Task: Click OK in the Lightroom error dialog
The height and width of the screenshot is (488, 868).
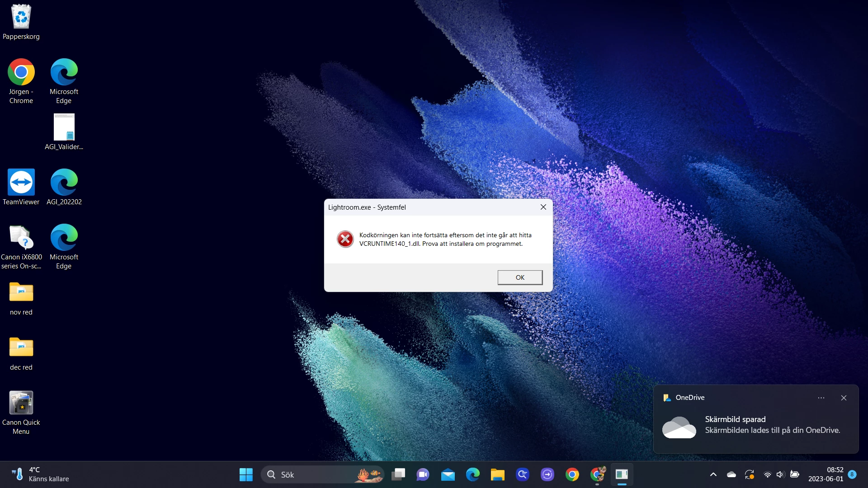Action: [x=520, y=277]
